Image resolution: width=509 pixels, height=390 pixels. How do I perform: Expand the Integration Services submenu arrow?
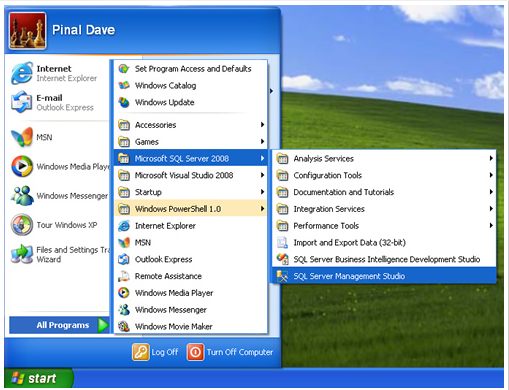491,209
